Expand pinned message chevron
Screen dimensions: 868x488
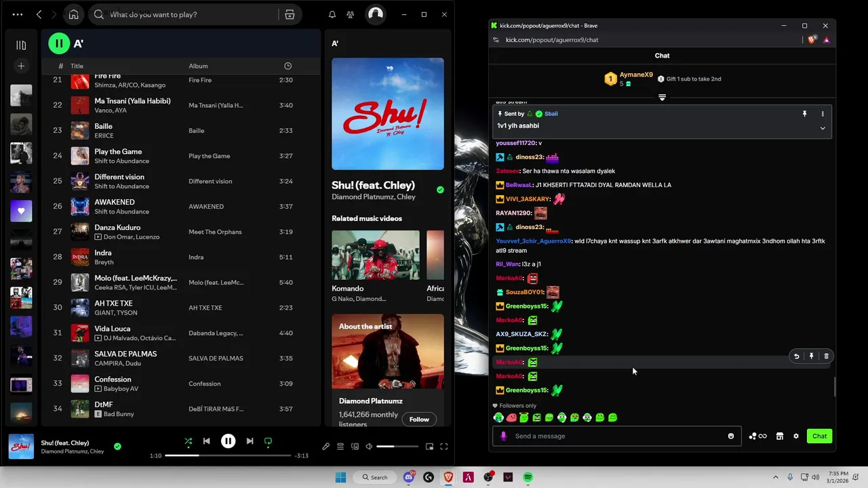(x=823, y=128)
